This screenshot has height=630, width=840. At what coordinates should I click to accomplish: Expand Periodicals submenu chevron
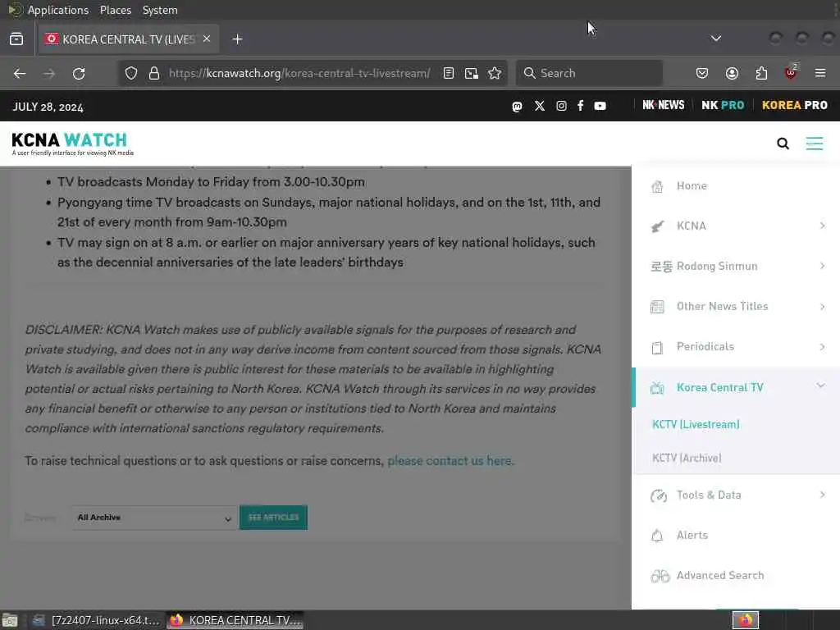[x=822, y=347]
